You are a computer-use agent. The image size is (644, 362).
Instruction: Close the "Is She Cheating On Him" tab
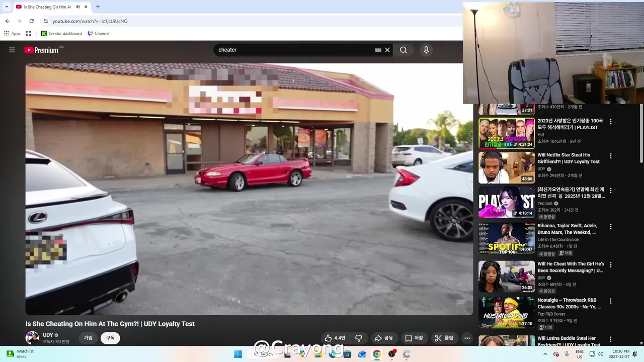[x=86, y=7]
